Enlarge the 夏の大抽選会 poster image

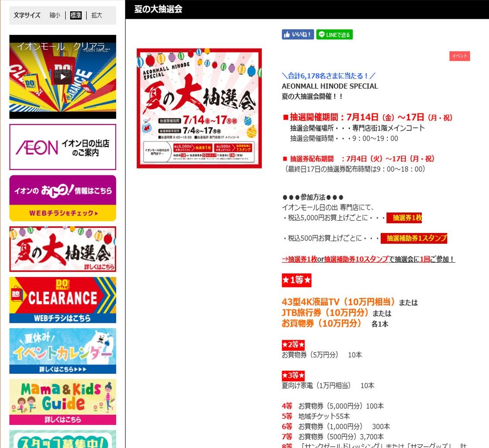[199, 109]
